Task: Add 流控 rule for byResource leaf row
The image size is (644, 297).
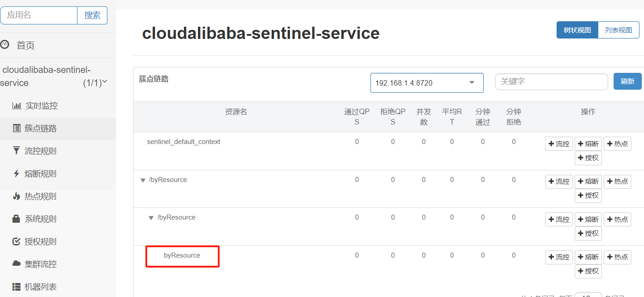Action: pos(559,257)
